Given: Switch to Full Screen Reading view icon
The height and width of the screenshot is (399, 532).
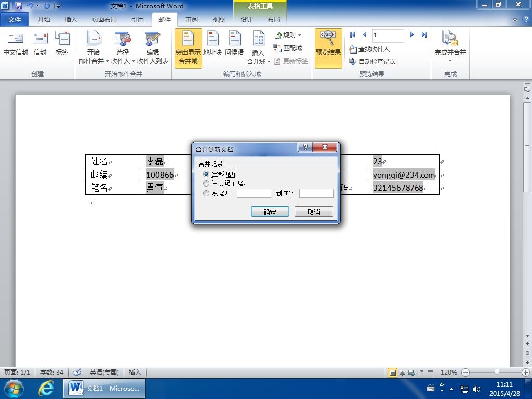Looking at the screenshot, I should tap(403, 373).
